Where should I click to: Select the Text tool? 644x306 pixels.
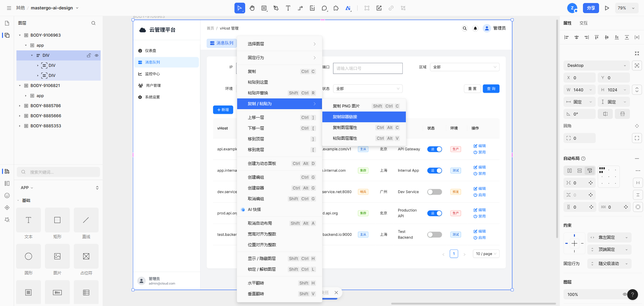click(288, 8)
